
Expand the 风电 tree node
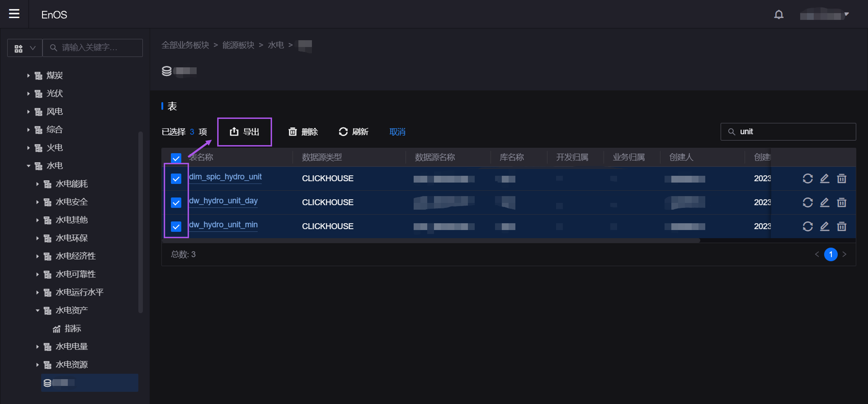(28, 112)
